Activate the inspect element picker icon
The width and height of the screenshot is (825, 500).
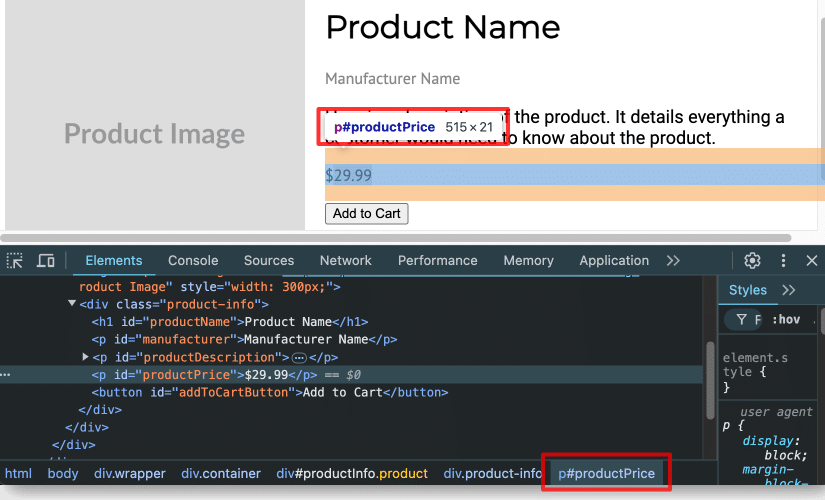pyautogui.click(x=14, y=261)
